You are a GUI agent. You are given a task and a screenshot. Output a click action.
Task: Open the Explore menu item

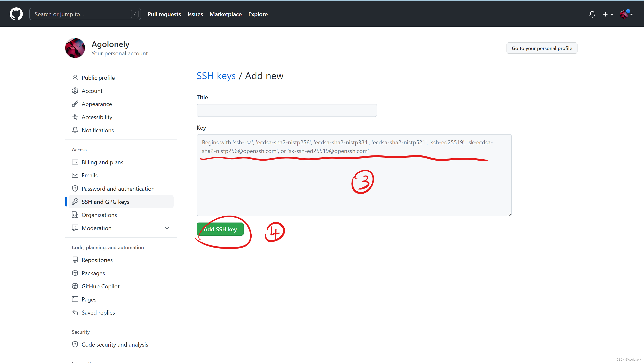tap(257, 14)
